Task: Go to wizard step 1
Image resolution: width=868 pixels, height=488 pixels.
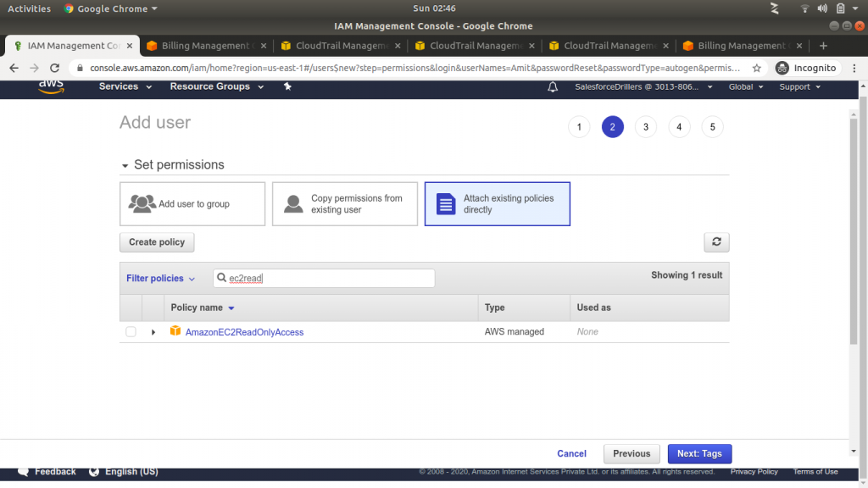Action: [579, 127]
